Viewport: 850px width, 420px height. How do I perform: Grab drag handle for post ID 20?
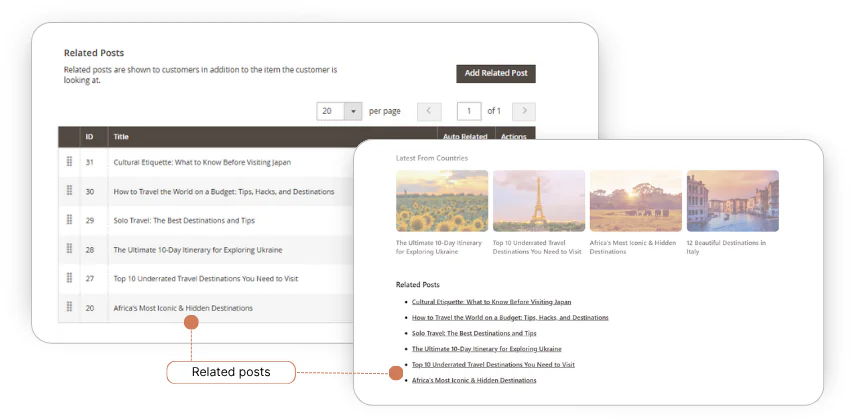pyautogui.click(x=70, y=308)
